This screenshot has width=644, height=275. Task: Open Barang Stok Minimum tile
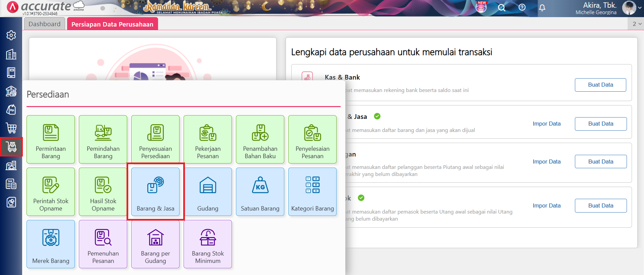(208, 244)
